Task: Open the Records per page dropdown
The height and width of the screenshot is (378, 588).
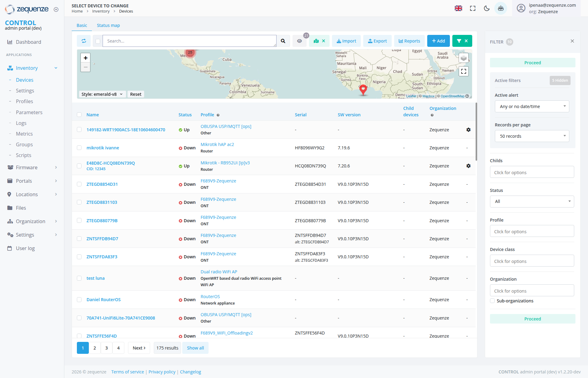Action: [x=532, y=136]
